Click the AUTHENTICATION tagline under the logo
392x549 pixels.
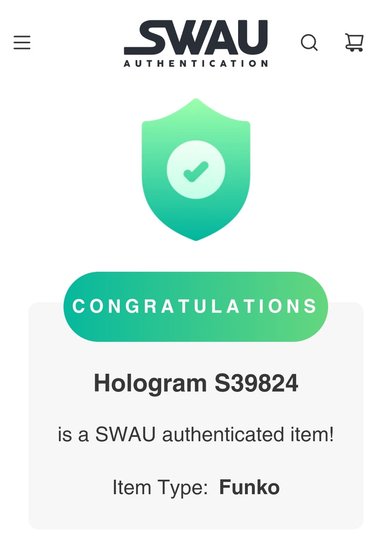tap(196, 63)
